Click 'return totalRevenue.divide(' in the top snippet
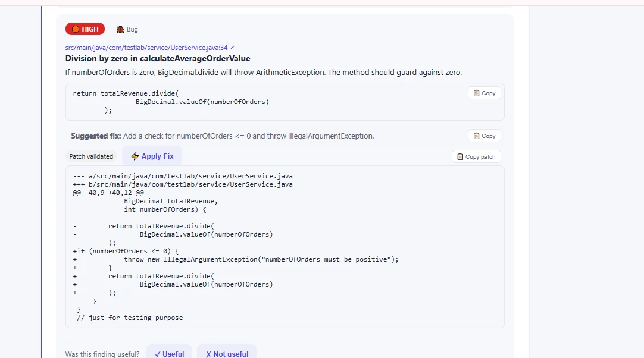 coord(126,93)
